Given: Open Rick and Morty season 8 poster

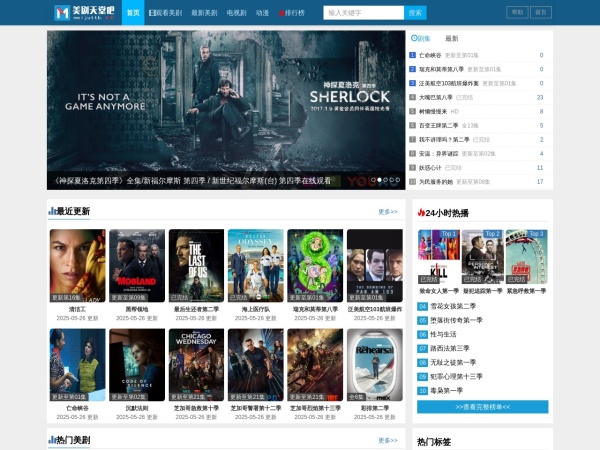Looking at the screenshot, I should (315, 266).
